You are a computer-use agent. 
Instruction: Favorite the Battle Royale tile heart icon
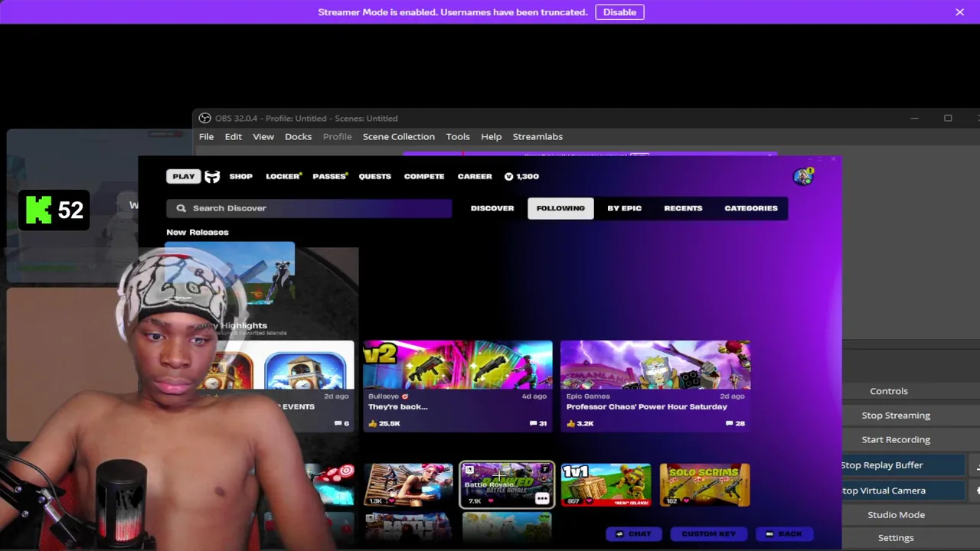click(x=491, y=501)
